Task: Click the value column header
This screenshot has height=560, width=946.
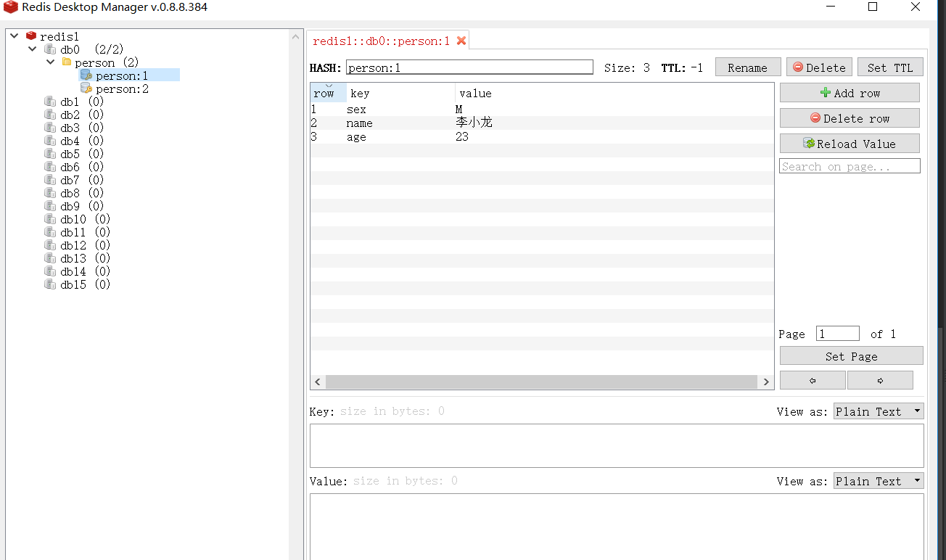Action: pos(614,92)
